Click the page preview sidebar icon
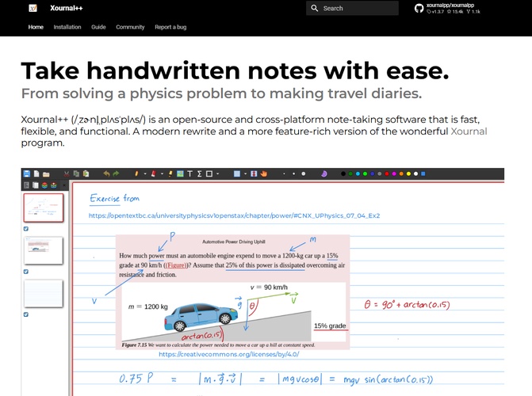This screenshot has height=396, width=532. coord(36,185)
